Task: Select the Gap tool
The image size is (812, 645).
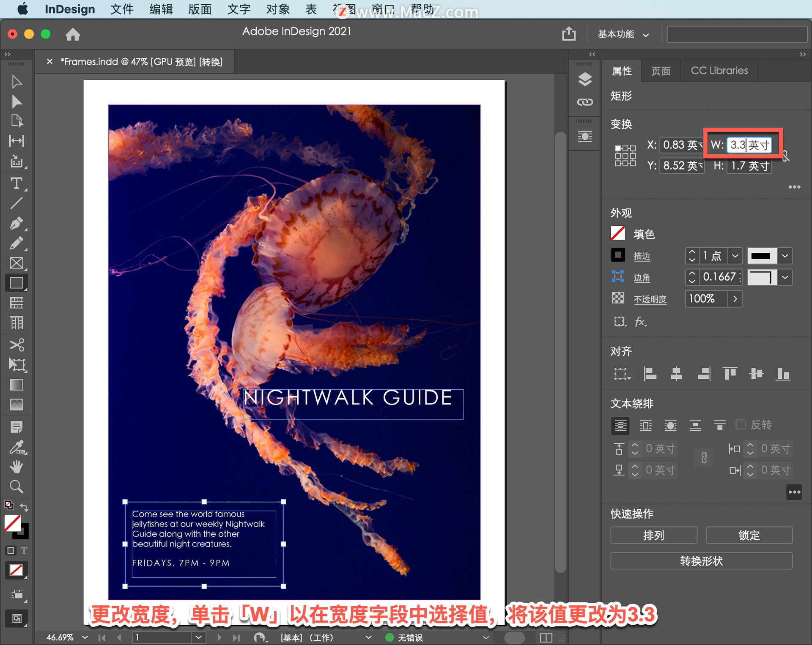Action: [x=16, y=141]
